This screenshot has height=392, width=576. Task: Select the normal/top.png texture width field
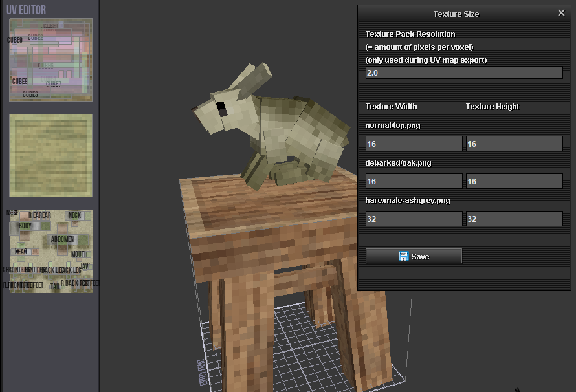tap(414, 144)
